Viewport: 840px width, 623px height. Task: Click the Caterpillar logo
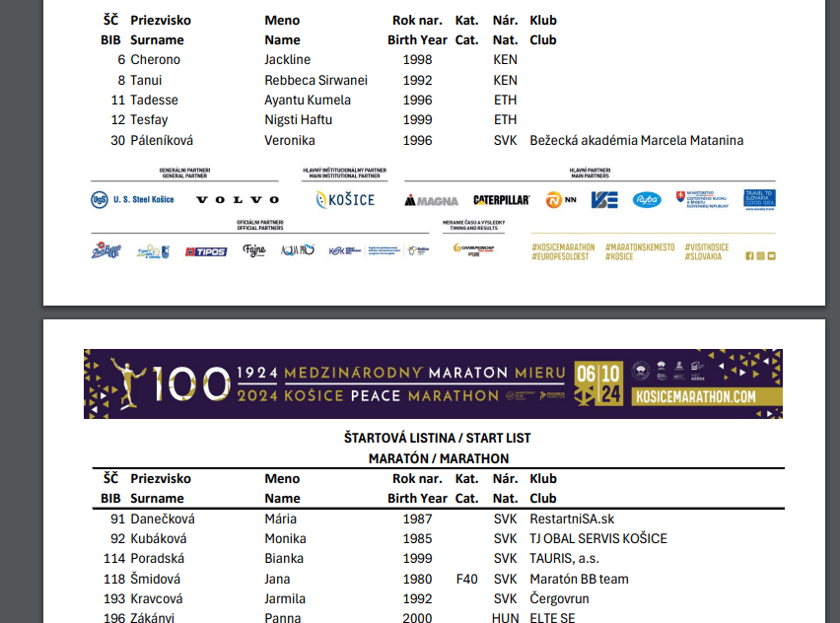click(501, 200)
